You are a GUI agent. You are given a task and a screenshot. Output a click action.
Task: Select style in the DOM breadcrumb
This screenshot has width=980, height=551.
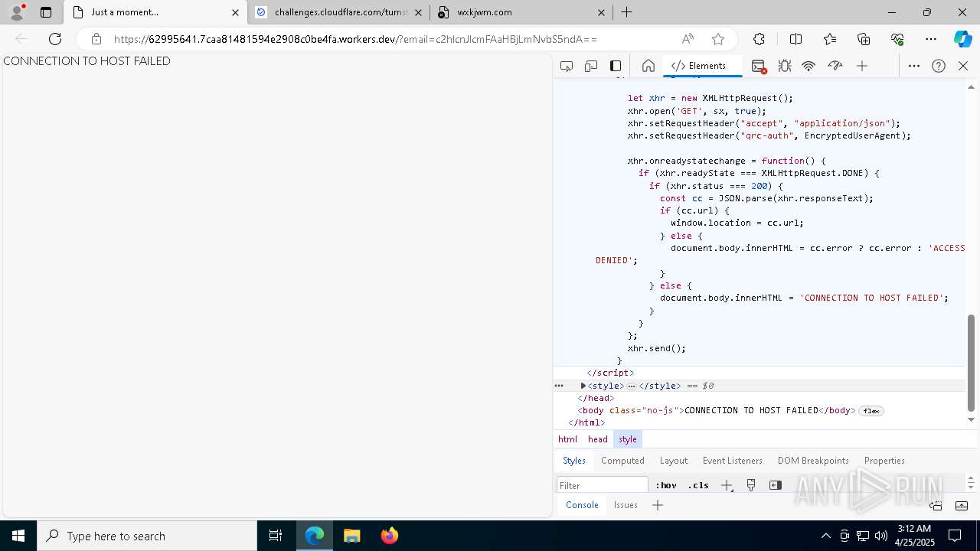[628, 439]
